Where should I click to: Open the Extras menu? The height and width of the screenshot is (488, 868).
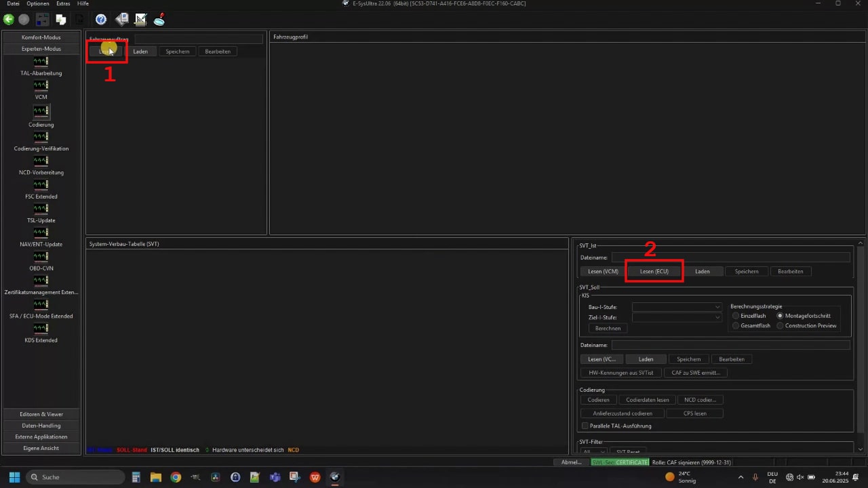63,3
